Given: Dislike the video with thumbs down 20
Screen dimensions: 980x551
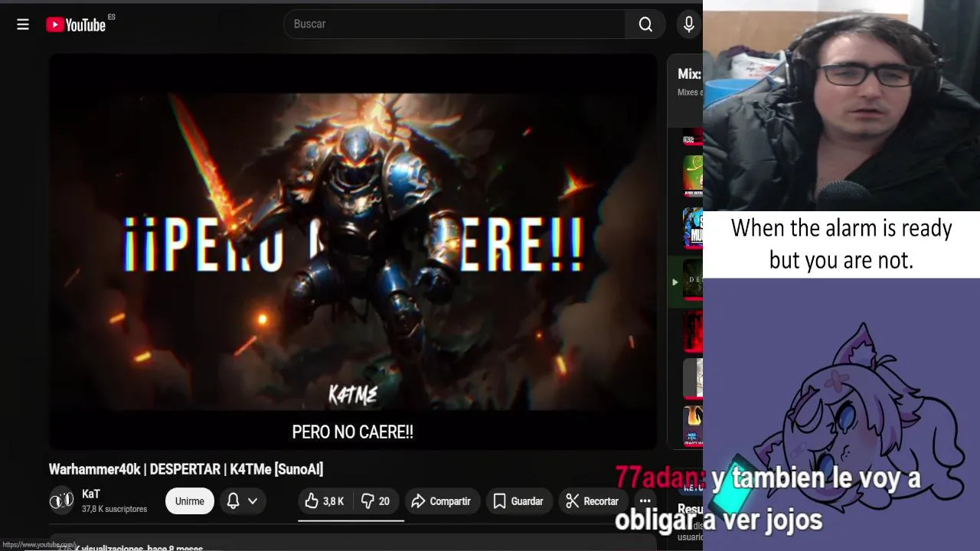Looking at the screenshot, I should 375,501.
